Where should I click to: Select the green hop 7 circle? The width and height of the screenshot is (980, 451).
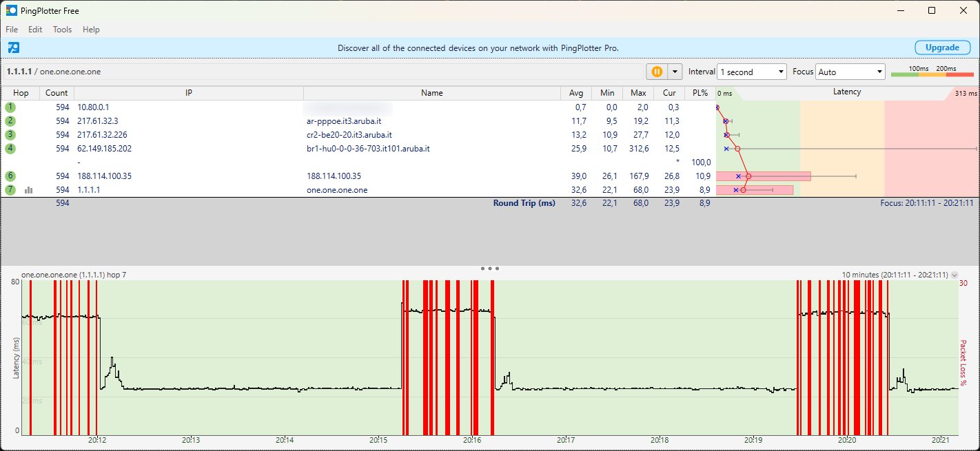point(10,189)
